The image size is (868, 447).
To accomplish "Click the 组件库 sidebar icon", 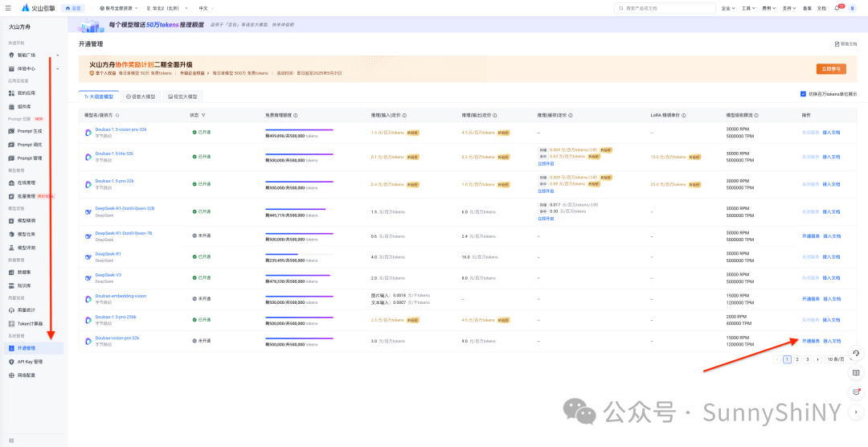I will [12, 106].
